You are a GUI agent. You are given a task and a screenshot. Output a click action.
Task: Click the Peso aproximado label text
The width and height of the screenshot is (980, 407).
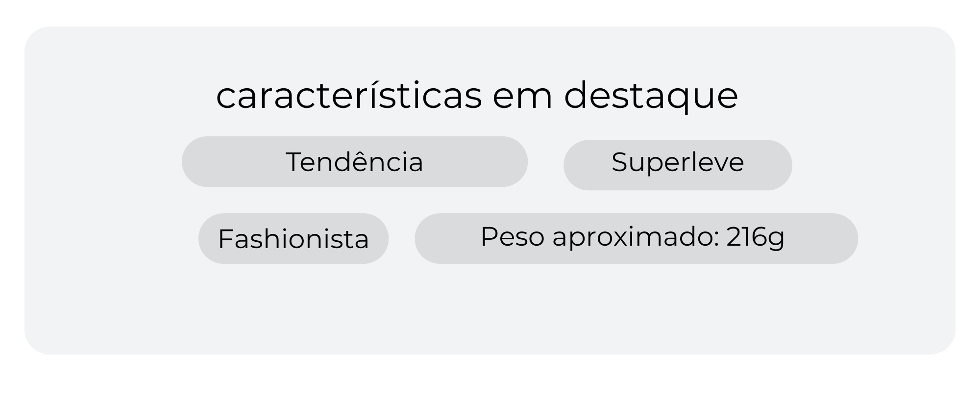(600, 237)
